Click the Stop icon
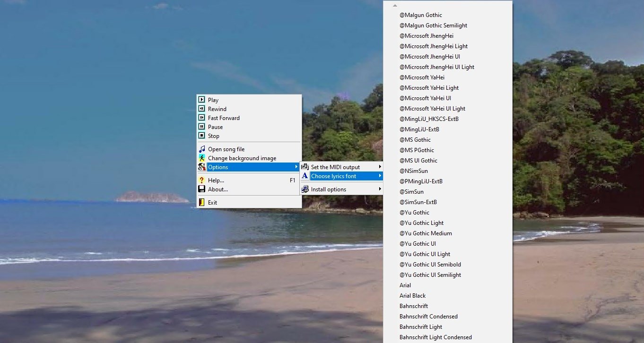The image size is (644, 343). pyautogui.click(x=202, y=136)
